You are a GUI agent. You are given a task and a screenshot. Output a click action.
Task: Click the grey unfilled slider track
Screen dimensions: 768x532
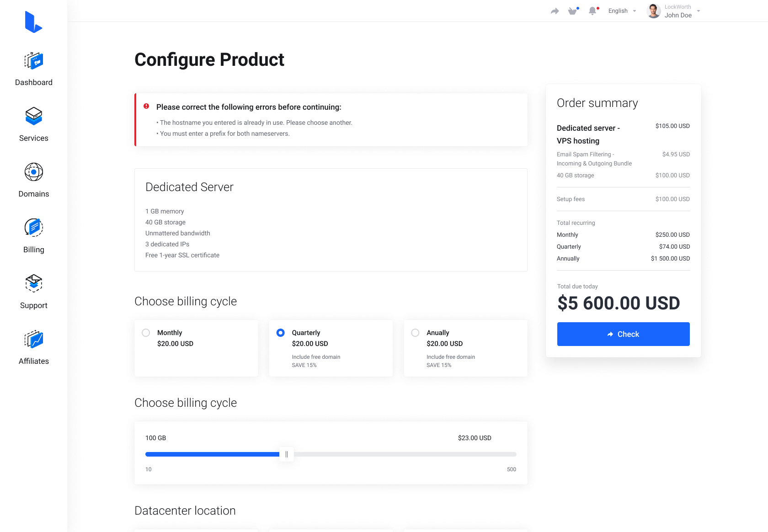(405, 454)
